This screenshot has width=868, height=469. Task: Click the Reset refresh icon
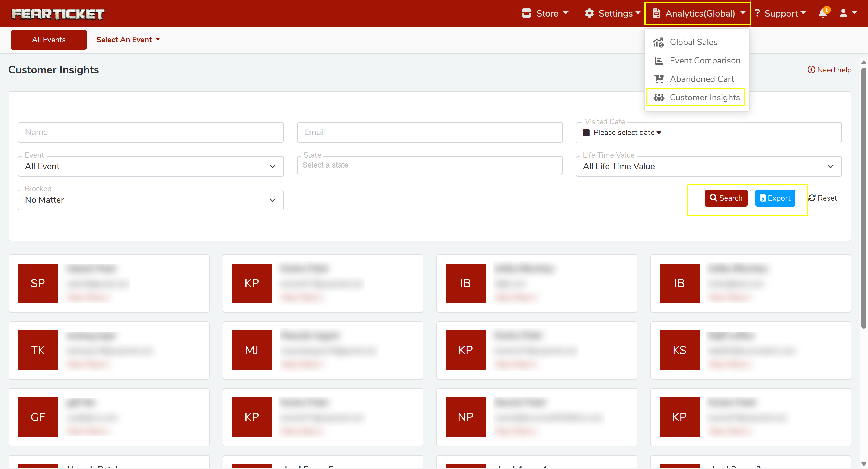(x=812, y=198)
